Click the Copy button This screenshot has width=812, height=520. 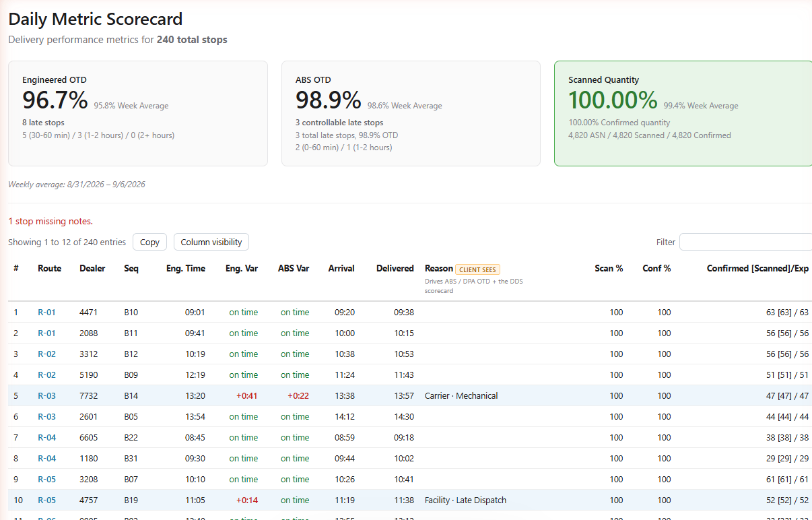(149, 242)
